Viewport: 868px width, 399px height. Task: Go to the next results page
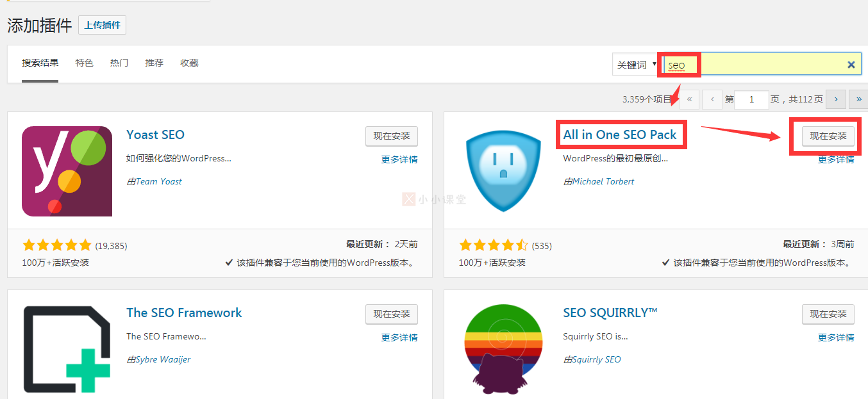point(836,99)
